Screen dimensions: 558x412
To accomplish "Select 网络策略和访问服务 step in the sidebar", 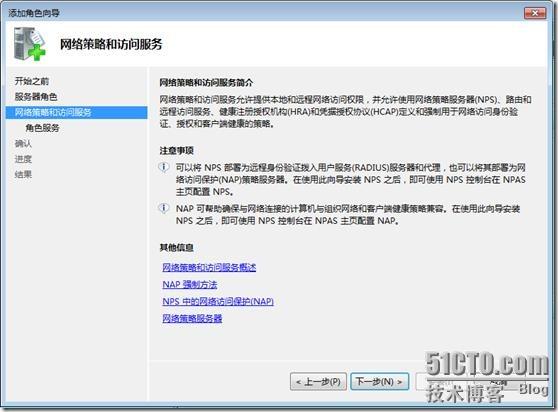I will pyautogui.click(x=77, y=112).
